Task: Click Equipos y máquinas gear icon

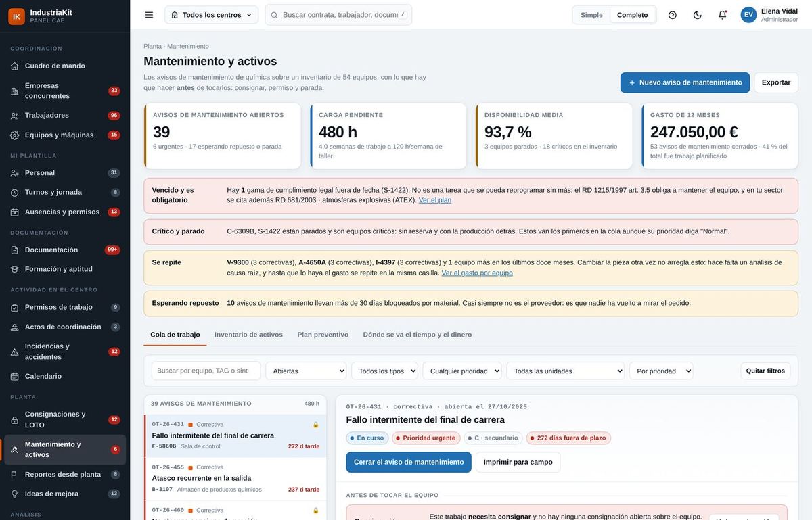Action: point(14,135)
